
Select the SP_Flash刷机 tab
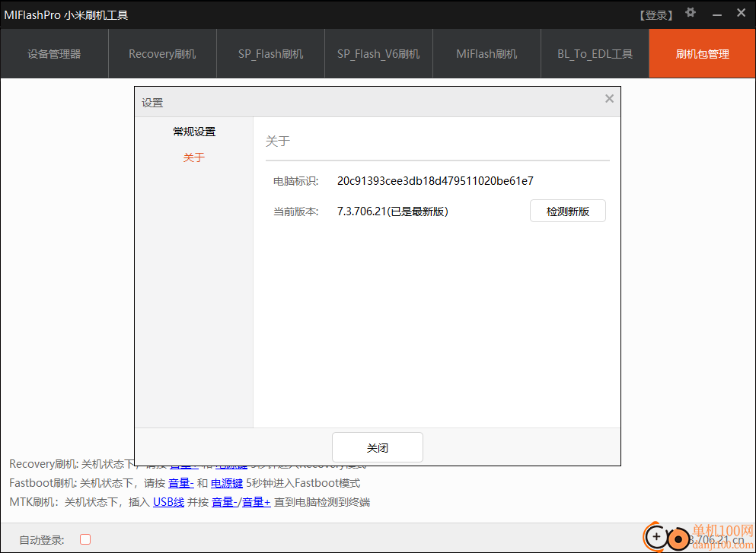[270, 54]
